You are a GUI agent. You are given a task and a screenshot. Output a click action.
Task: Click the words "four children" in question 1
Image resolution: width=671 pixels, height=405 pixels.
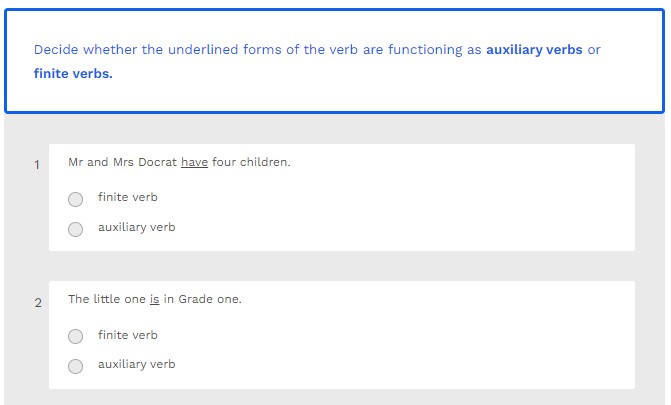pos(250,162)
